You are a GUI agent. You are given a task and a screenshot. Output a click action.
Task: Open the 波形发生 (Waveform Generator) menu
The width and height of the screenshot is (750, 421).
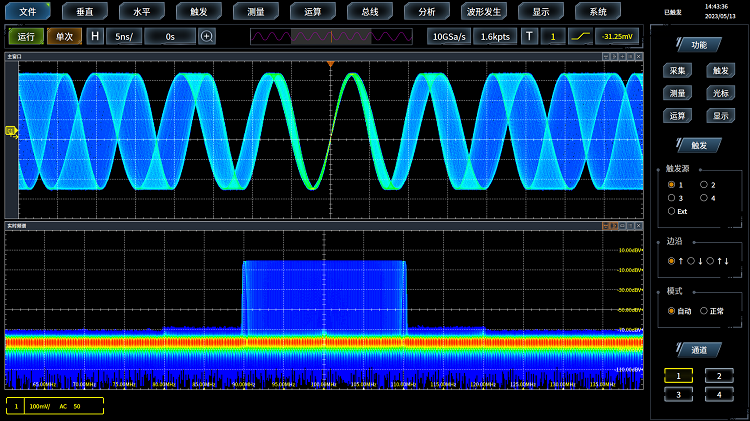pyautogui.click(x=484, y=12)
